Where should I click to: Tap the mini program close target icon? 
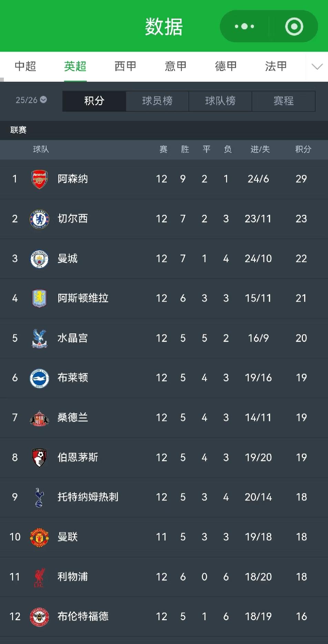(x=294, y=26)
